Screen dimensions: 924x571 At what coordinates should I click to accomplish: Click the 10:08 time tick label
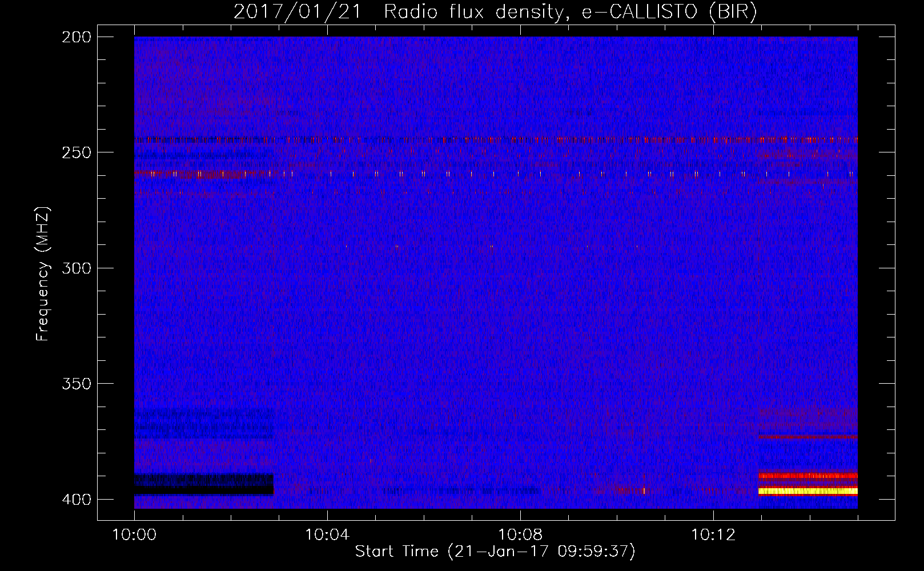[520, 534]
